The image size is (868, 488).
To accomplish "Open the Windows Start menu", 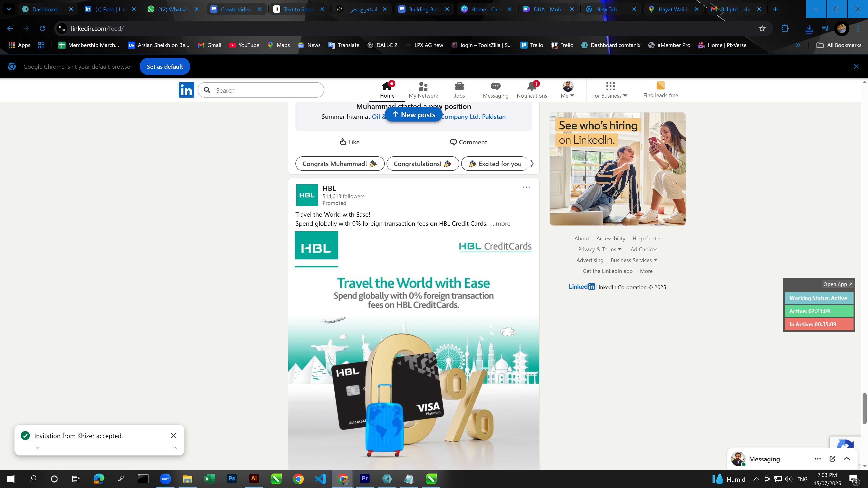I will pyautogui.click(x=11, y=479).
